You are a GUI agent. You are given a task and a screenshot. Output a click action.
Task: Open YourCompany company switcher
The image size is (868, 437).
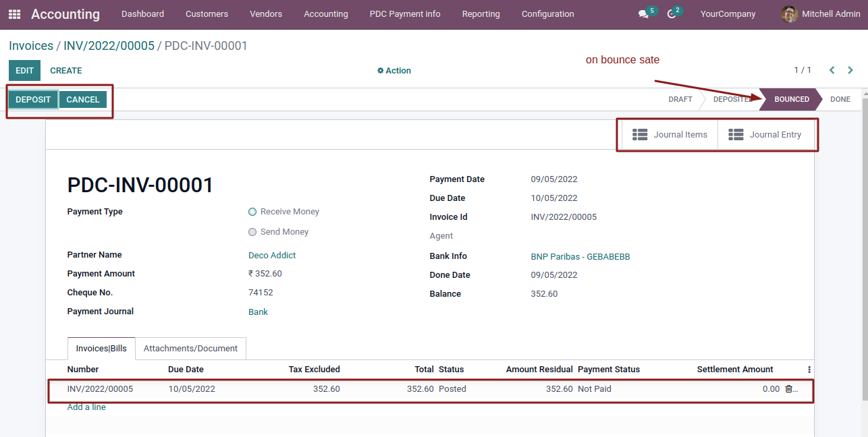728,14
